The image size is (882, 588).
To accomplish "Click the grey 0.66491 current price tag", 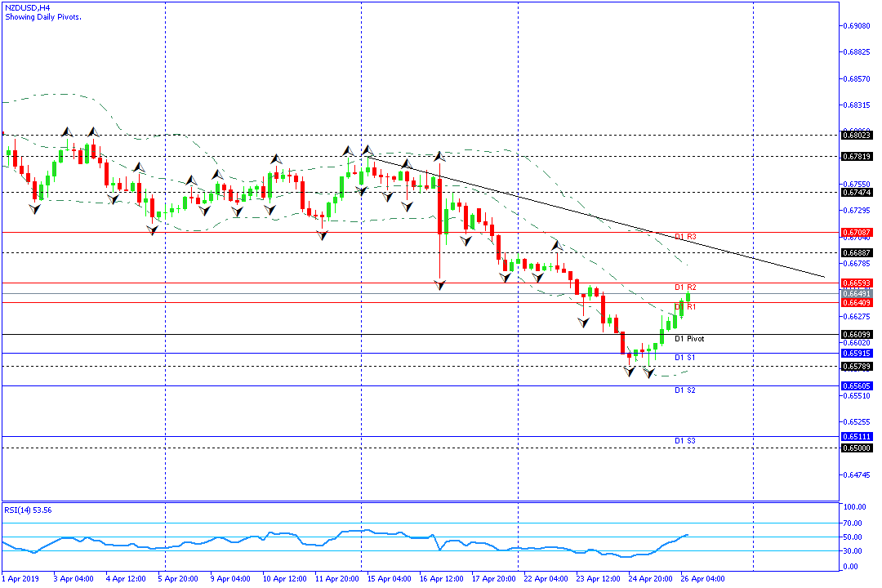I will click(857, 294).
